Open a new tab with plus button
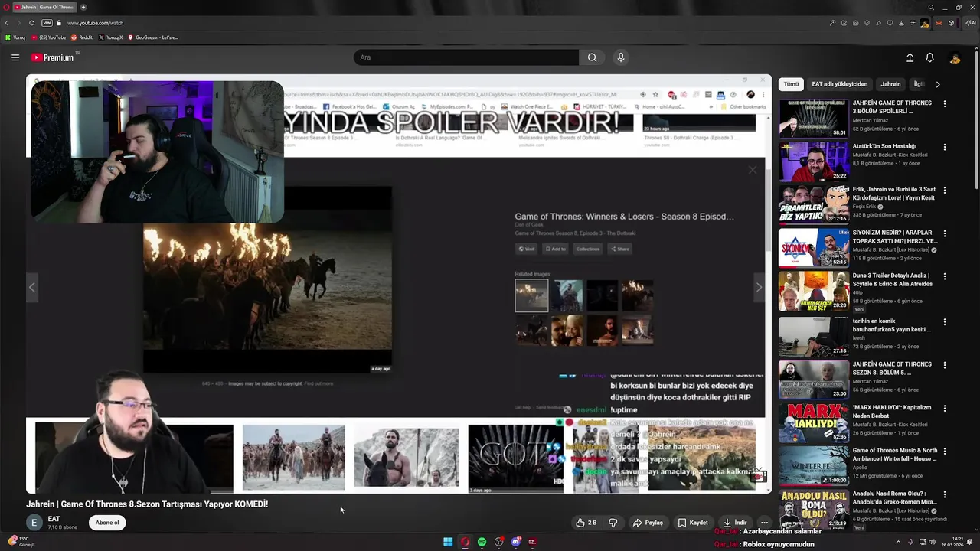The image size is (980, 551). pos(83,7)
